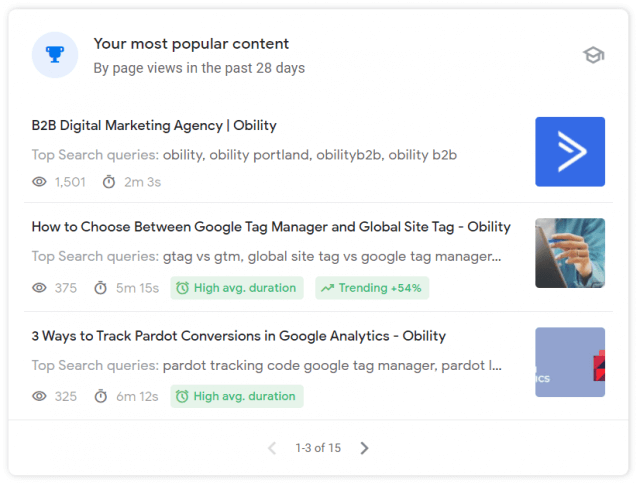Click the hand-and-tablet thumbnail for Tag Manager article
The width and height of the screenshot is (640, 483).
tap(570, 253)
